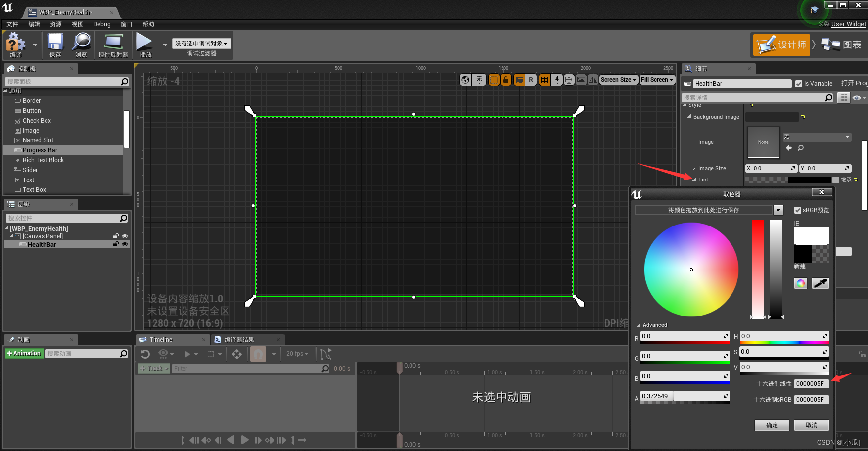Click the landscape picture icon in viewport toolbar
Viewport: 868px width, 451px height.
click(x=581, y=80)
